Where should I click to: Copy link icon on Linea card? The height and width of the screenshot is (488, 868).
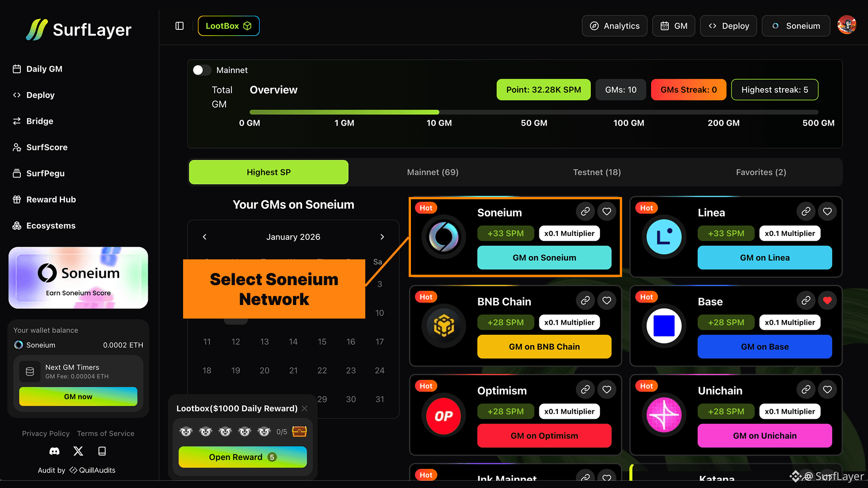(x=806, y=211)
